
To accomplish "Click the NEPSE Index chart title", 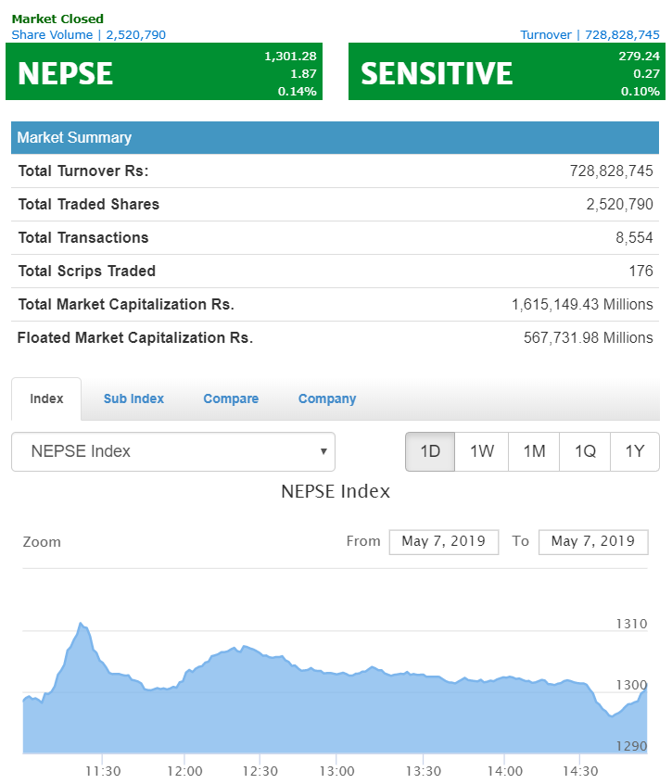I will pos(336,491).
